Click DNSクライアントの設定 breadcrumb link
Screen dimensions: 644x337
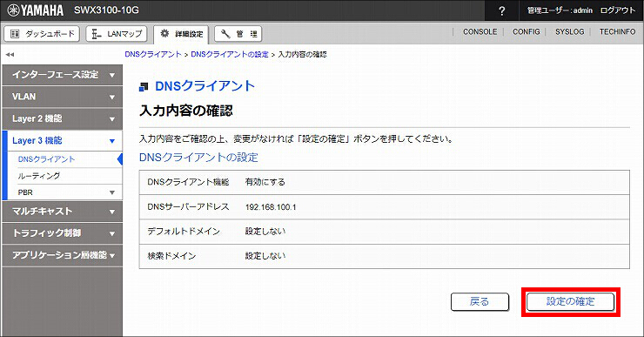[230, 54]
